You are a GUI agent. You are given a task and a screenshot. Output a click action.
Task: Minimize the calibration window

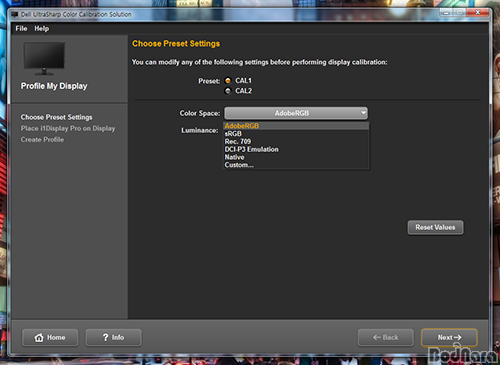446,13
